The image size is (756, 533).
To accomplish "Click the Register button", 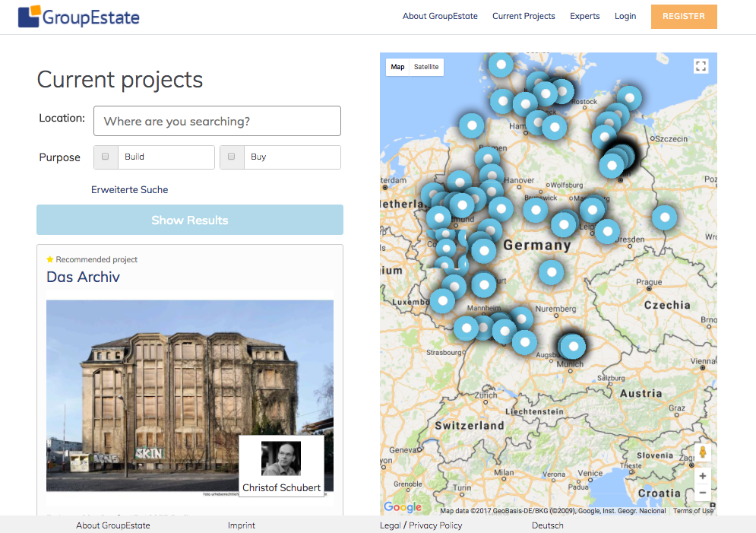I will (683, 16).
